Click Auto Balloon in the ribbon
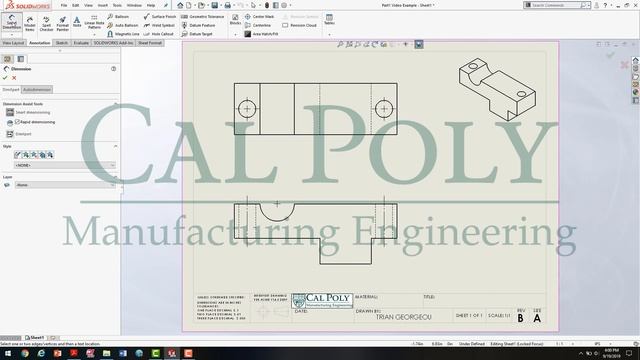 (123, 25)
